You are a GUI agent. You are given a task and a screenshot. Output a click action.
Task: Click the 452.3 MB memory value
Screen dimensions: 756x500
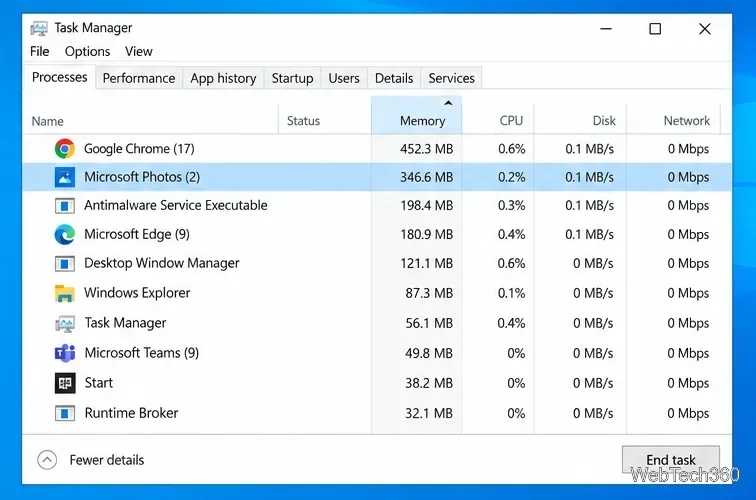(x=427, y=149)
